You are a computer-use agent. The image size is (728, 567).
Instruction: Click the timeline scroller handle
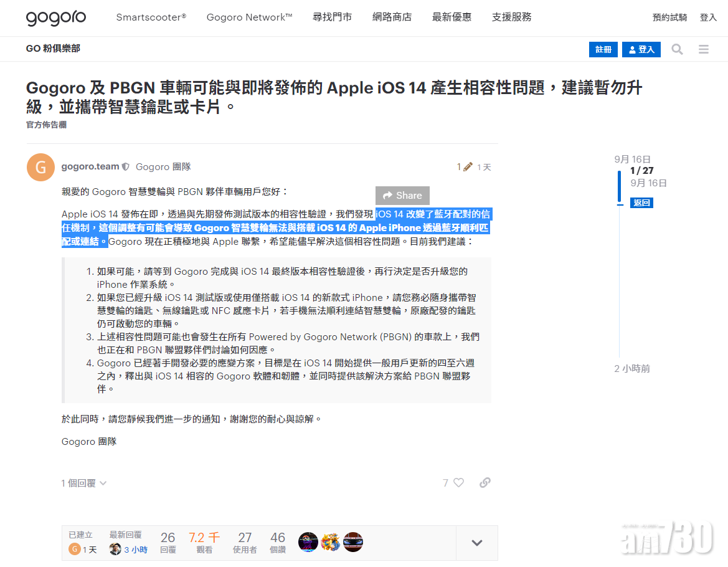[x=619, y=187]
